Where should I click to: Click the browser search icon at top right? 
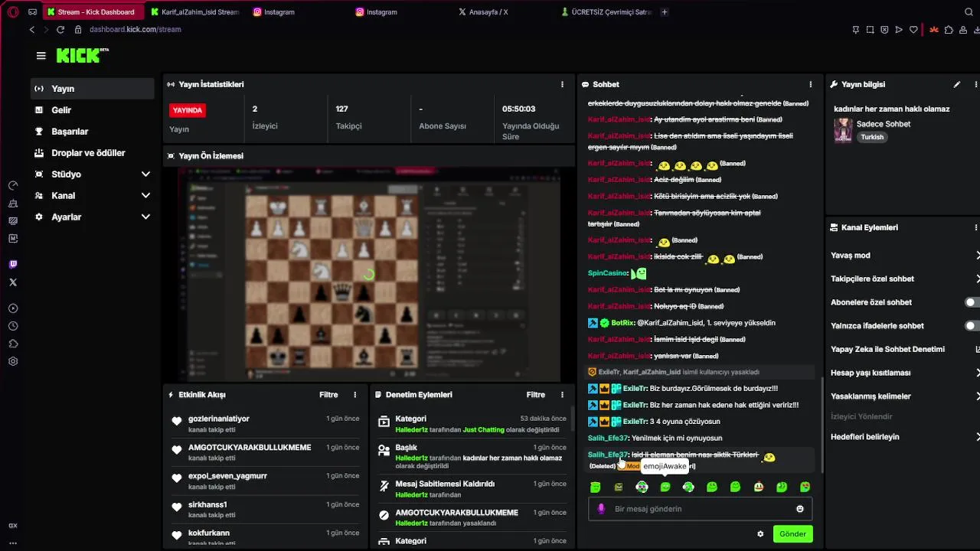pos(969,11)
